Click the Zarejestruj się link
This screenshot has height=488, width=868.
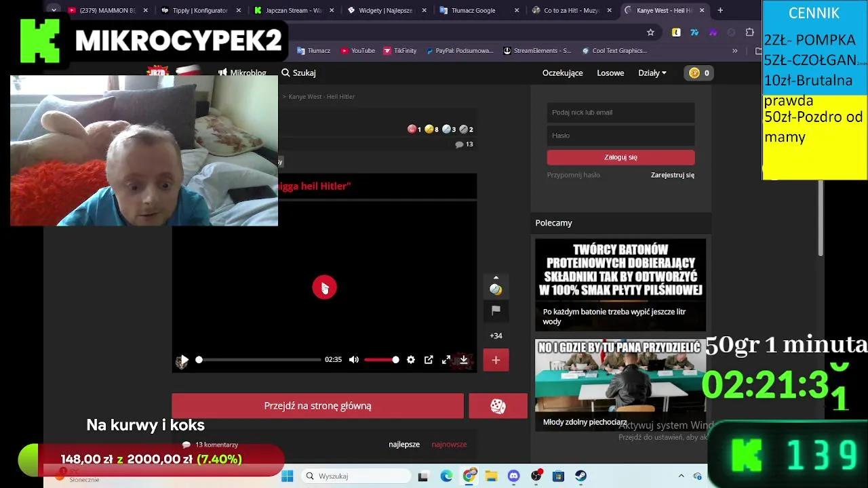673,175
